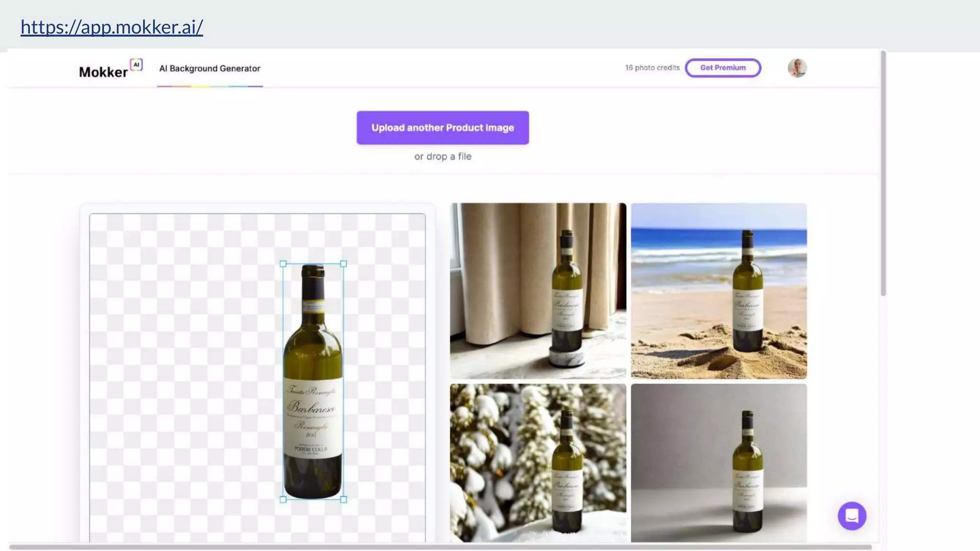
Task: Open the user profile avatar
Action: click(x=797, y=68)
